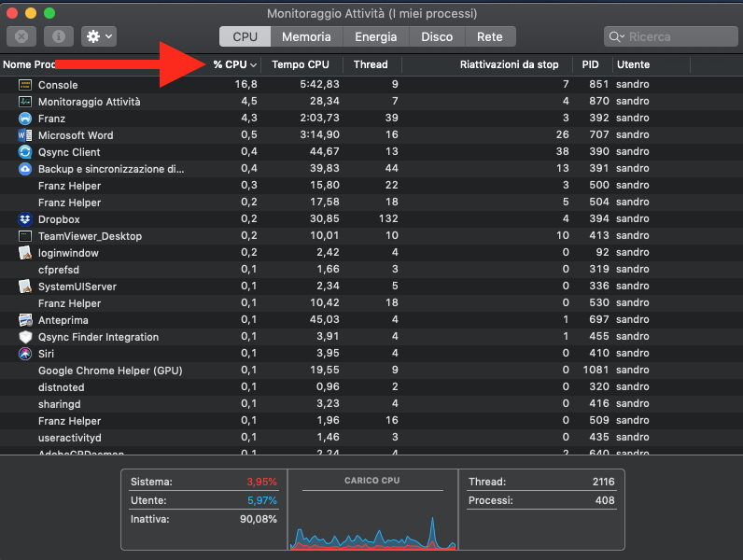Click the SystemUIServer icon
743x560 pixels.
click(x=24, y=287)
